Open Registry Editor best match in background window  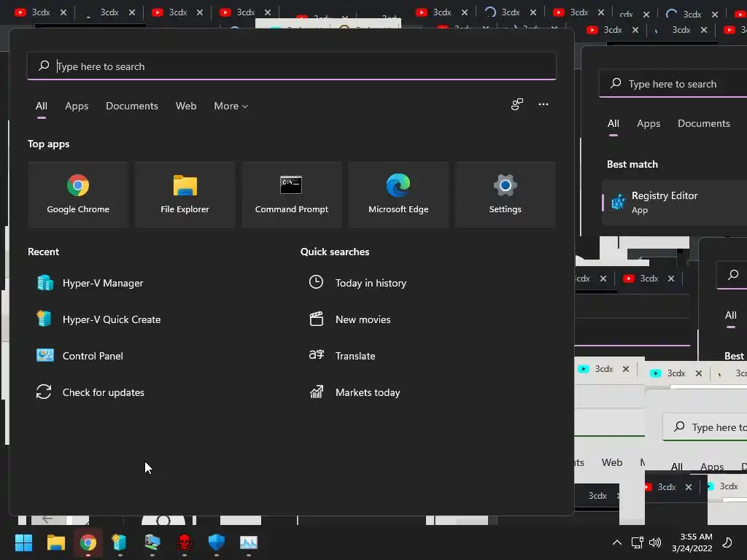(675, 203)
